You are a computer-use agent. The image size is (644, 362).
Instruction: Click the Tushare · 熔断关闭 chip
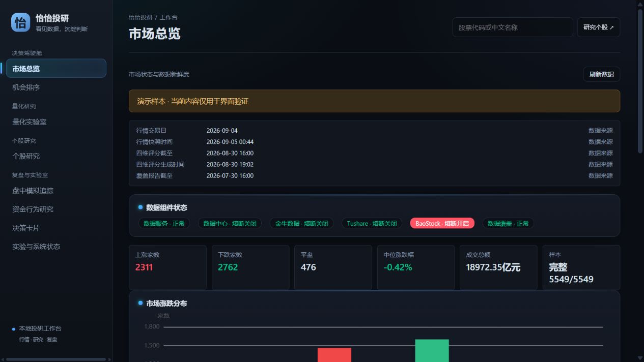pos(372,223)
